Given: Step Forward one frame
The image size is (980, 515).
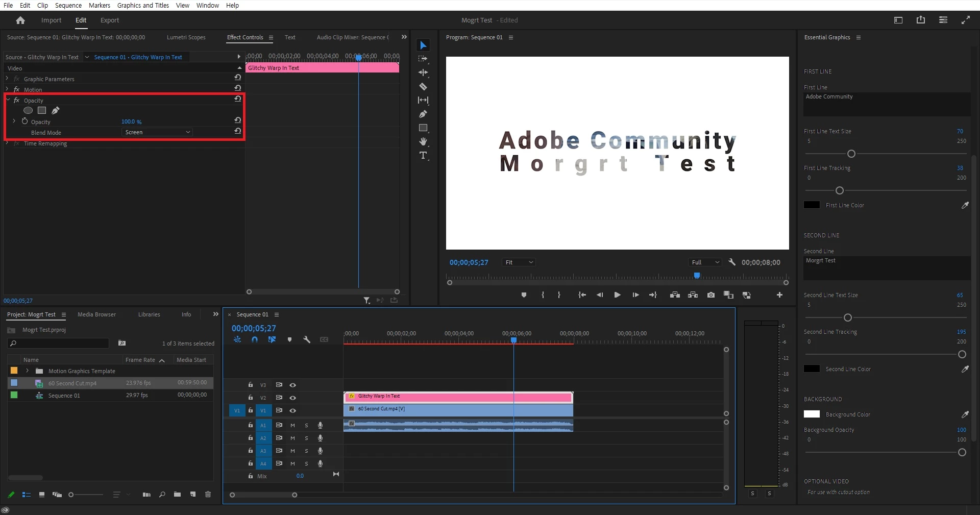Looking at the screenshot, I should tap(635, 295).
